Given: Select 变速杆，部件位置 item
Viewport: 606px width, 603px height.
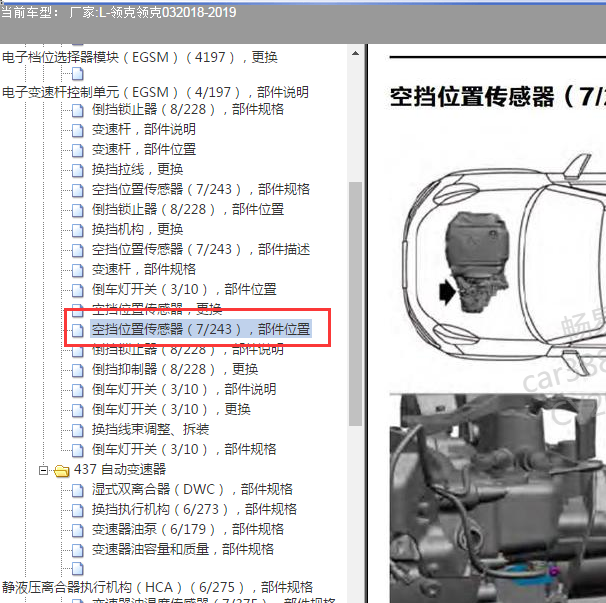Looking at the screenshot, I should click(144, 149).
